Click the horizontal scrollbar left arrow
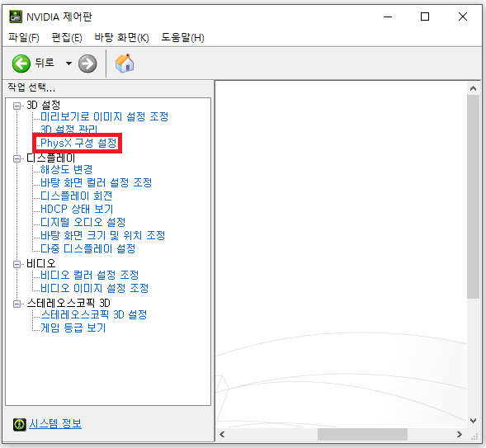This screenshot has width=486, height=448. 222,434
